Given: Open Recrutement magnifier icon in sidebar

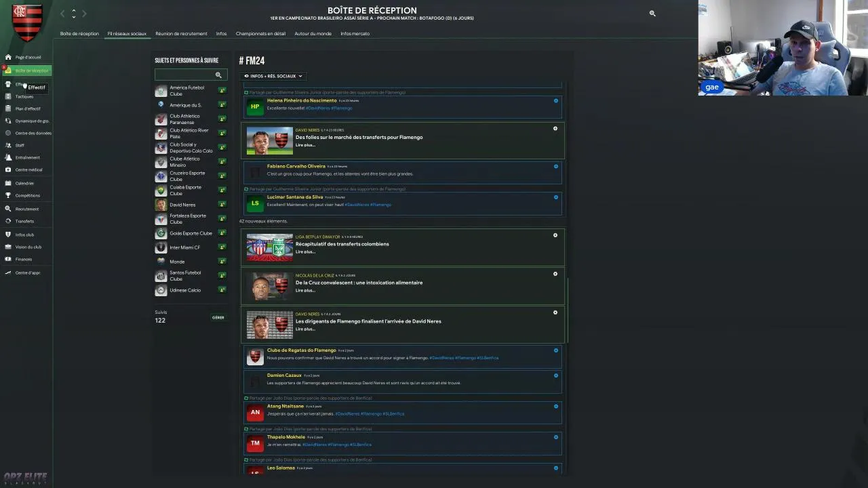Looking at the screenshot, I should 8,209.
